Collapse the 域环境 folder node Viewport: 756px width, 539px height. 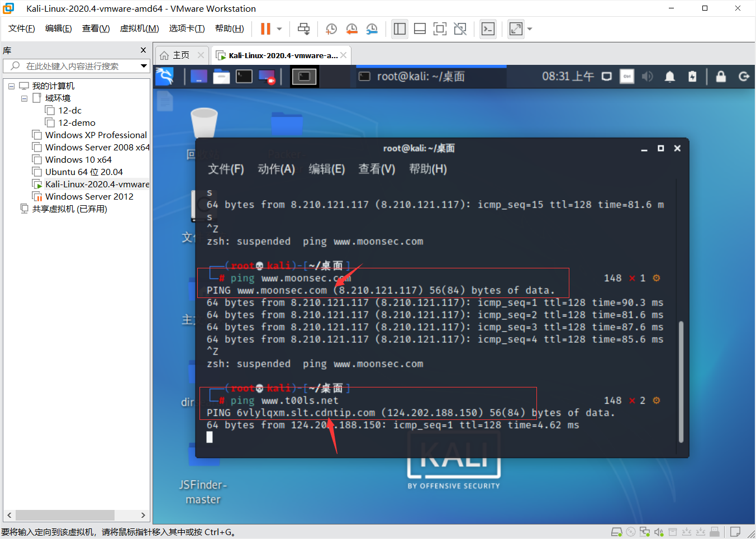pyautogui.click(x=24, y=98)
